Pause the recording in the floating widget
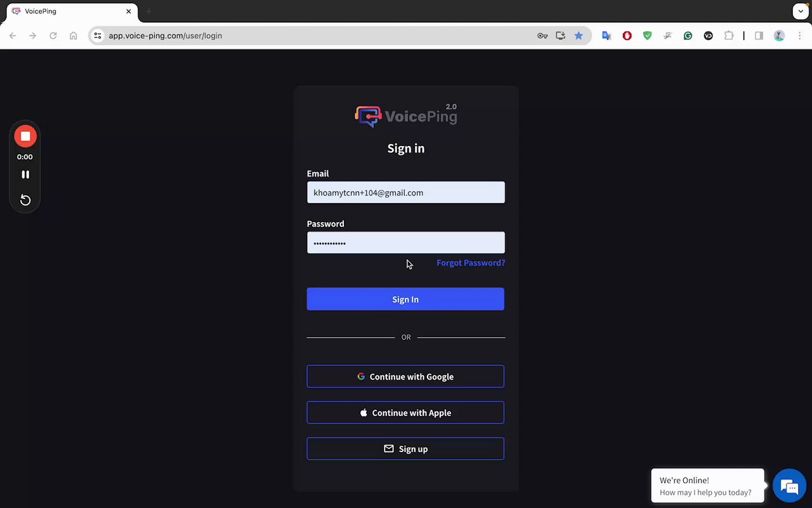 pyautogui.click(x=25, y=174)
